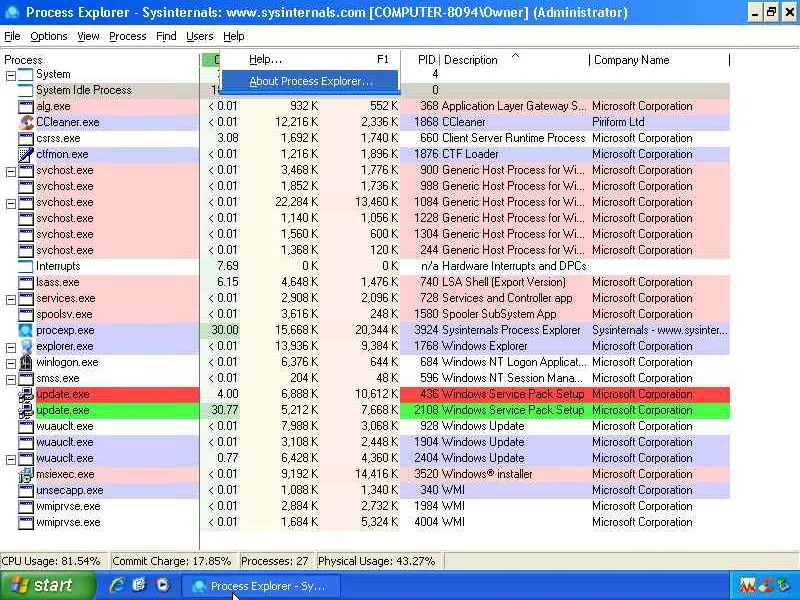This screenshot has height=600, width=800.
Task: Collapse the svchost.exe PID 1084 branch
Action: click(x=11, y=204)
